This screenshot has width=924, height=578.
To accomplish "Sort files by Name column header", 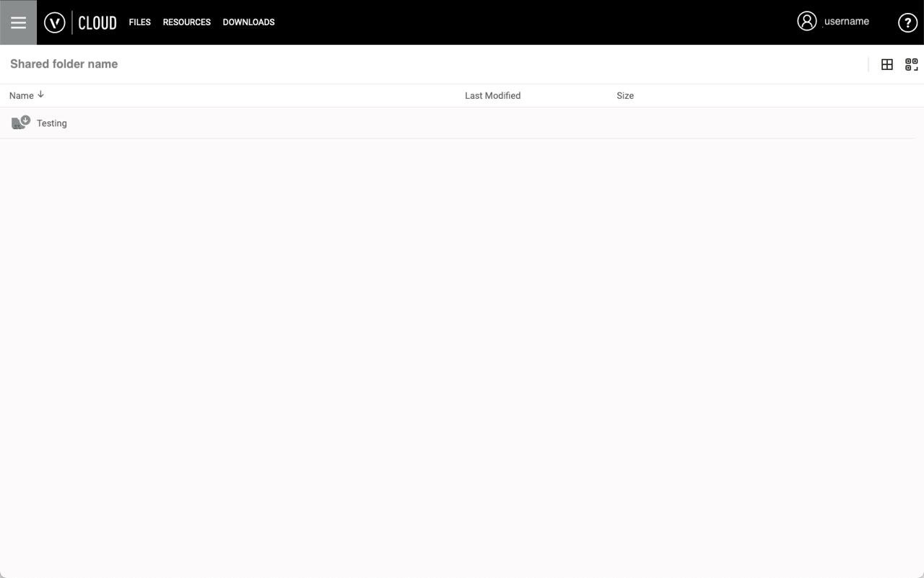I will point(21,95).
